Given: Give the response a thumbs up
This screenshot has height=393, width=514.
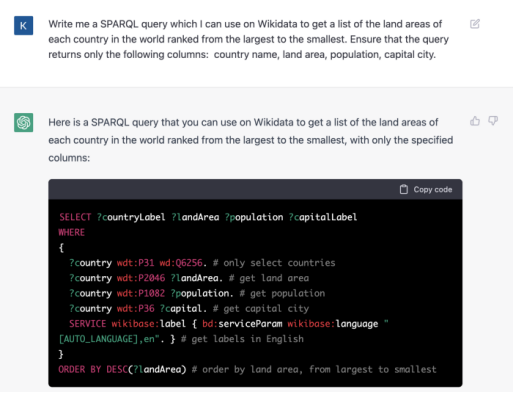Looking at the screenshot, I should [475, 121].
